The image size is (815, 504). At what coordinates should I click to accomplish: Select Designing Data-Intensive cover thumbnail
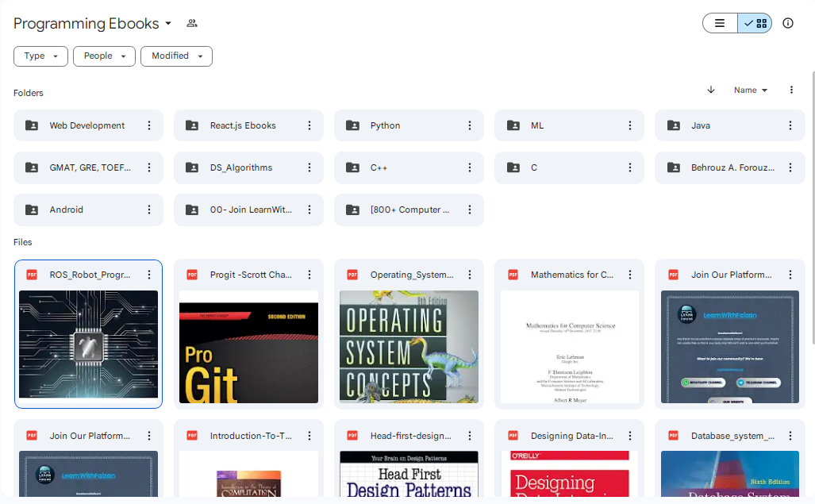(569, 474)
